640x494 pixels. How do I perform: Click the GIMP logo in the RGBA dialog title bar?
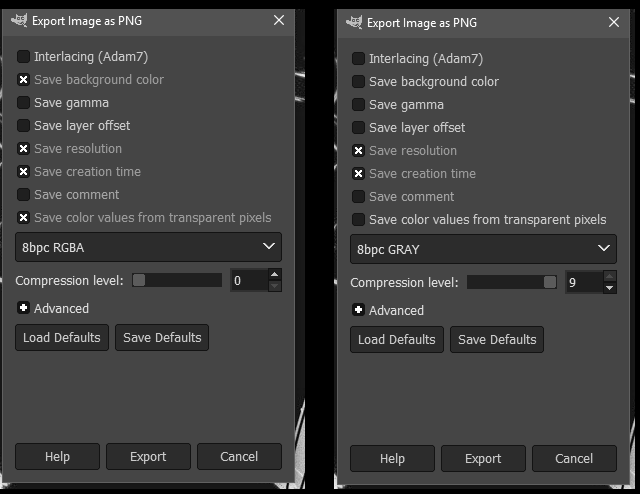[19, 19]
